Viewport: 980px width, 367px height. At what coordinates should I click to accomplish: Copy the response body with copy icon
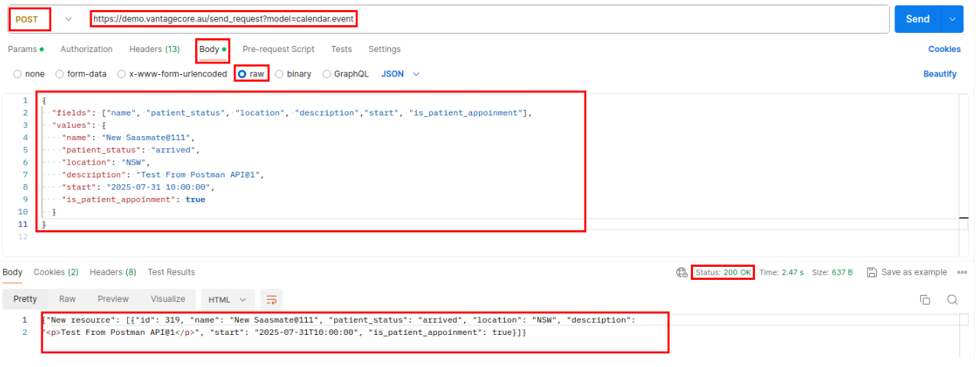point(925,300)
